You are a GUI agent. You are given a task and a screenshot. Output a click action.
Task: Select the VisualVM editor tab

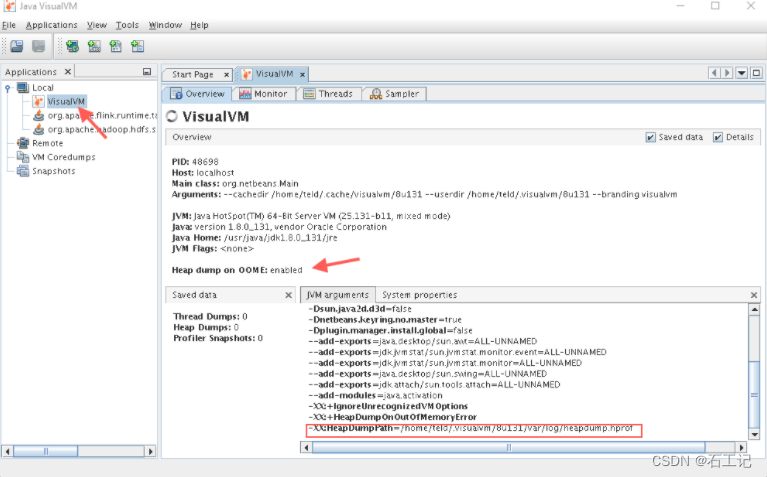coord(274,74)
